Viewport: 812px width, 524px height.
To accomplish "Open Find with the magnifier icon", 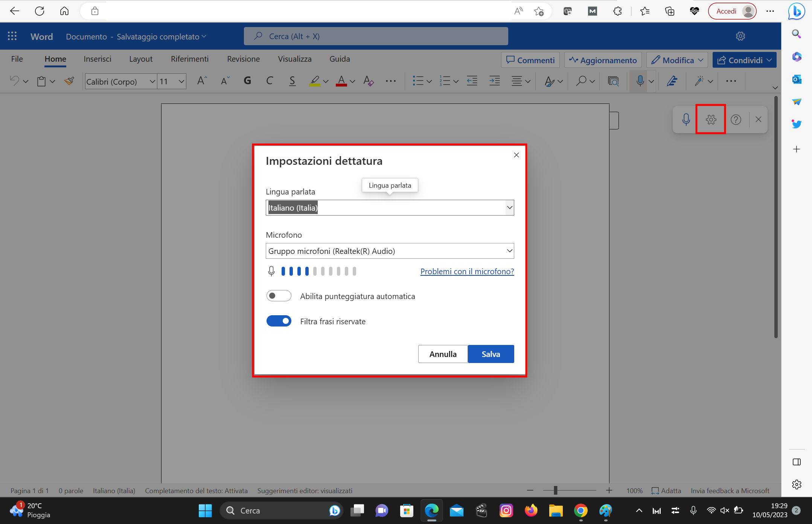I will tap(581, 81).
